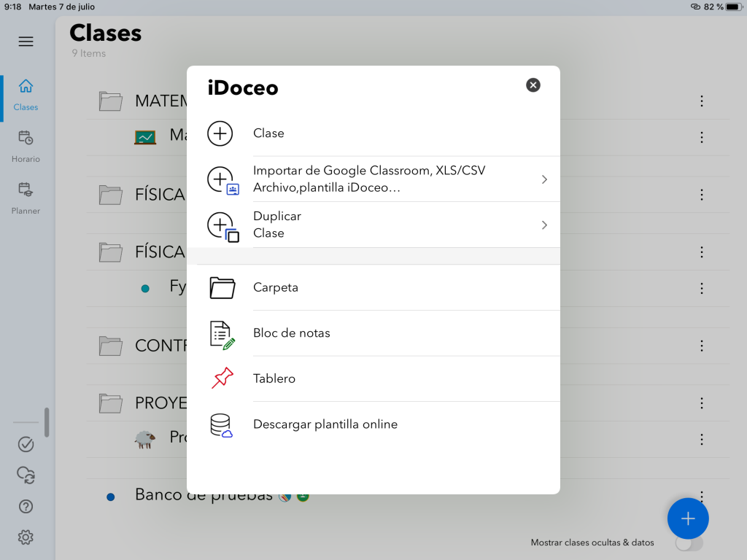The width and height of the screenshot is (747, 560).
Task: Collapse the MATEM folder
Action: (111, 101)
